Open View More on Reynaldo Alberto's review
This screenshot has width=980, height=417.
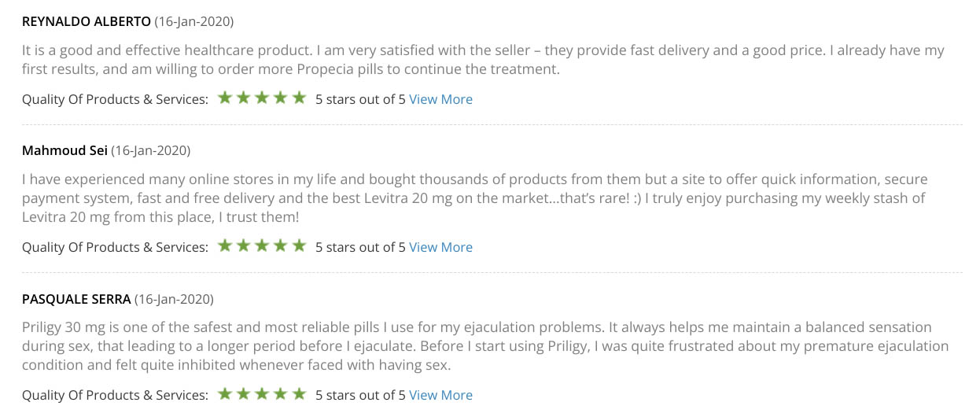[x=440, y=99]
